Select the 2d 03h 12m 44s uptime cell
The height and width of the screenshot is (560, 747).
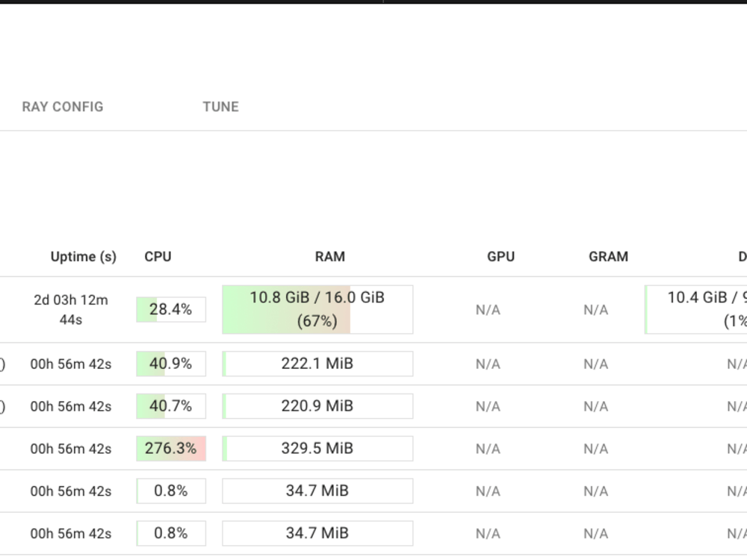(x=70, y=310)
